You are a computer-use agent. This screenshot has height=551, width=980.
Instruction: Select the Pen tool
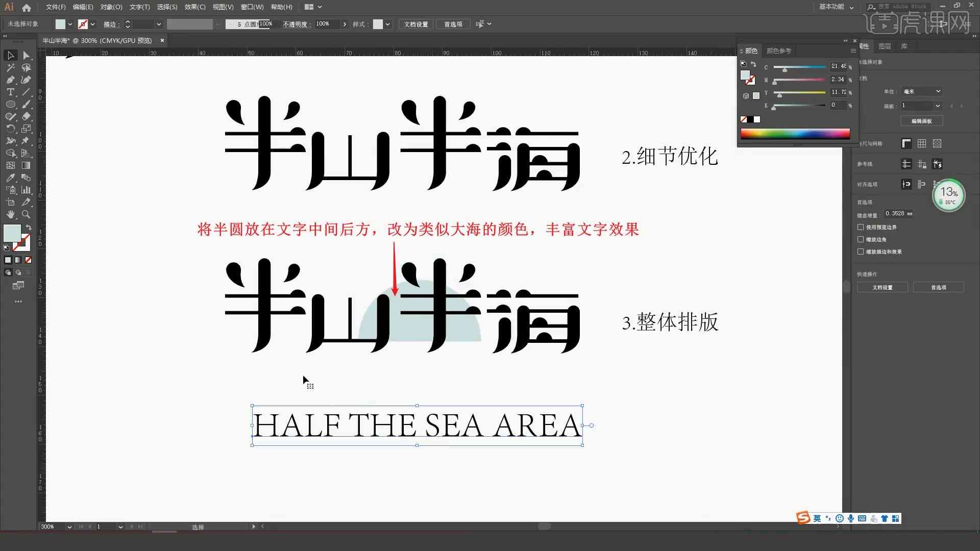click(x=9, y=80)
